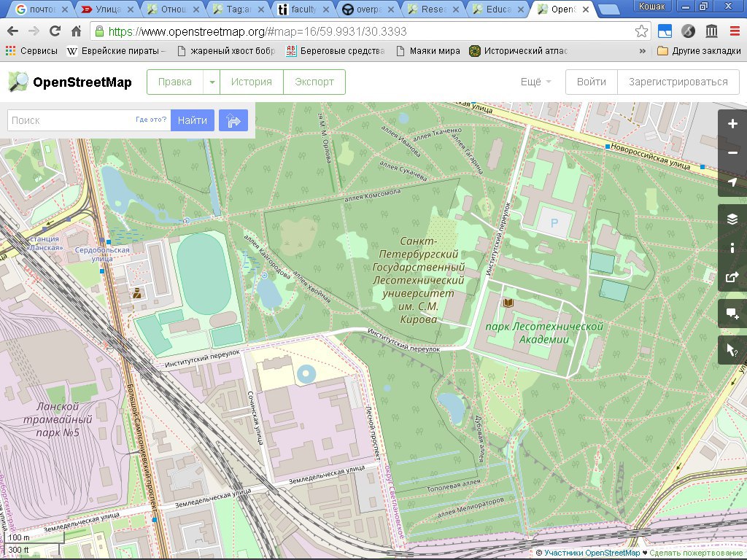Click the gray globe extension icon

click(x=688, y=31)
